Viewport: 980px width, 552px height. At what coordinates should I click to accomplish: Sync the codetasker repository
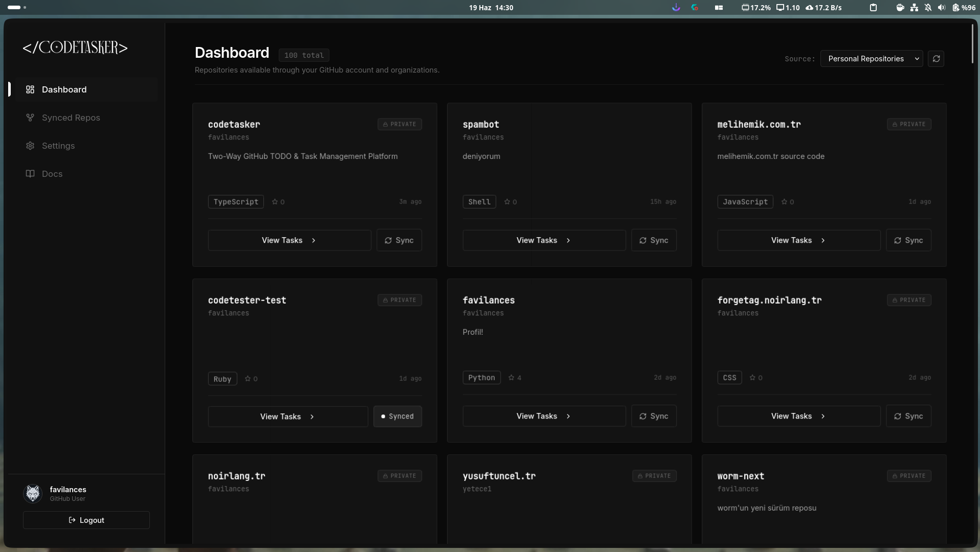coord(399,240)
